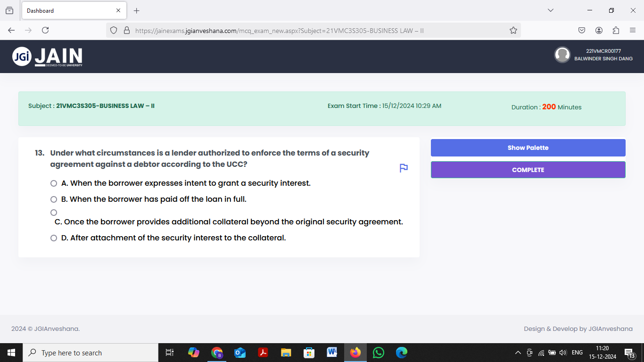Open WhatsApp from the taskbar

(x=378, y=352)
